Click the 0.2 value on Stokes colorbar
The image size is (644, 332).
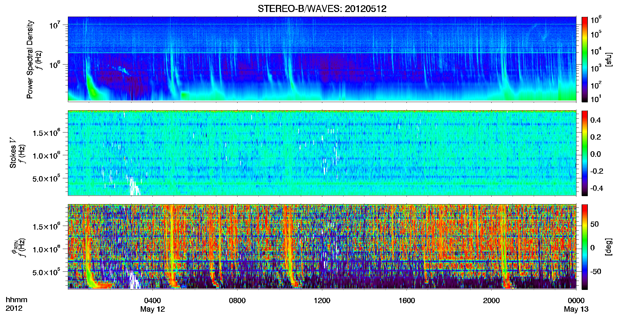click(595, 137)
